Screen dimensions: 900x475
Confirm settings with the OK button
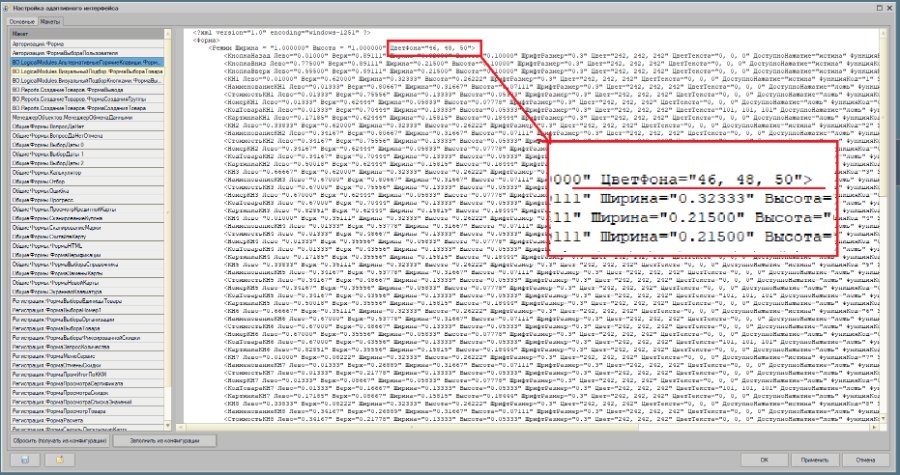[764, 460]
